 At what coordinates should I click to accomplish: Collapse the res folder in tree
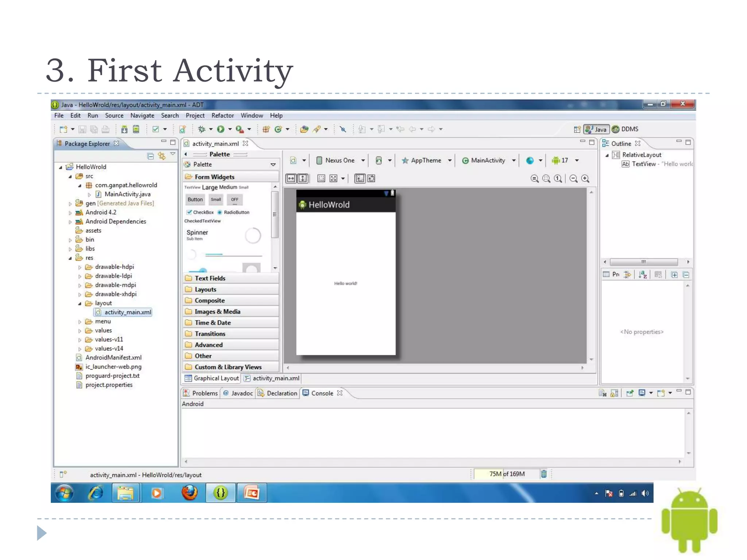(70, 258)
